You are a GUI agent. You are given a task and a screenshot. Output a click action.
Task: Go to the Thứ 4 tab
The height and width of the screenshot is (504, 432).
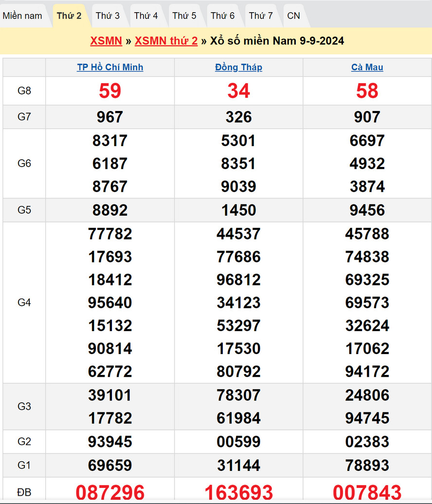[146, 16]
